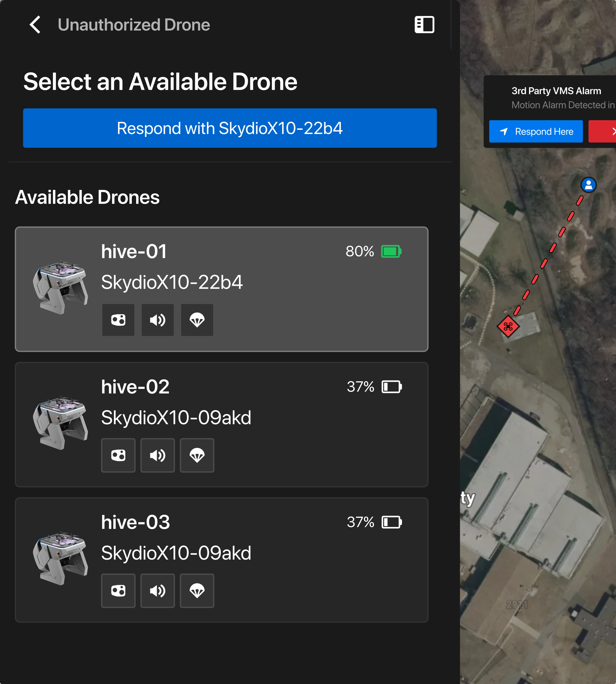Select the hive-01 drone card
The width and height of the screenshot is (616, 684).
click(x=222, y=289)
